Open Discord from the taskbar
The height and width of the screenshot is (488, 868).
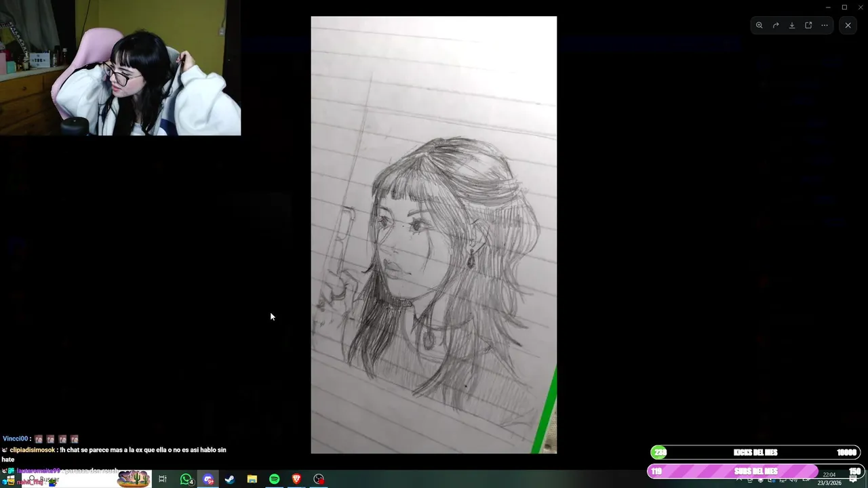click(208, 479)
